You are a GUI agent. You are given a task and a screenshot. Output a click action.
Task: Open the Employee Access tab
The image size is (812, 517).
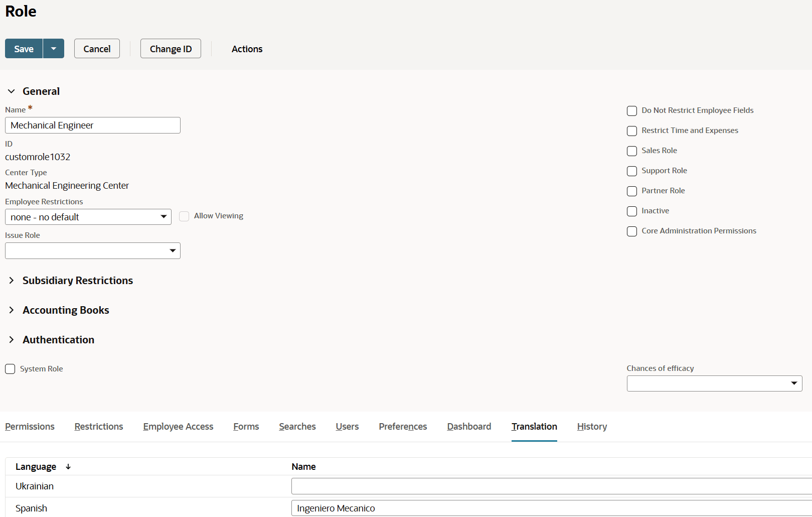click(x=178, y=426)
